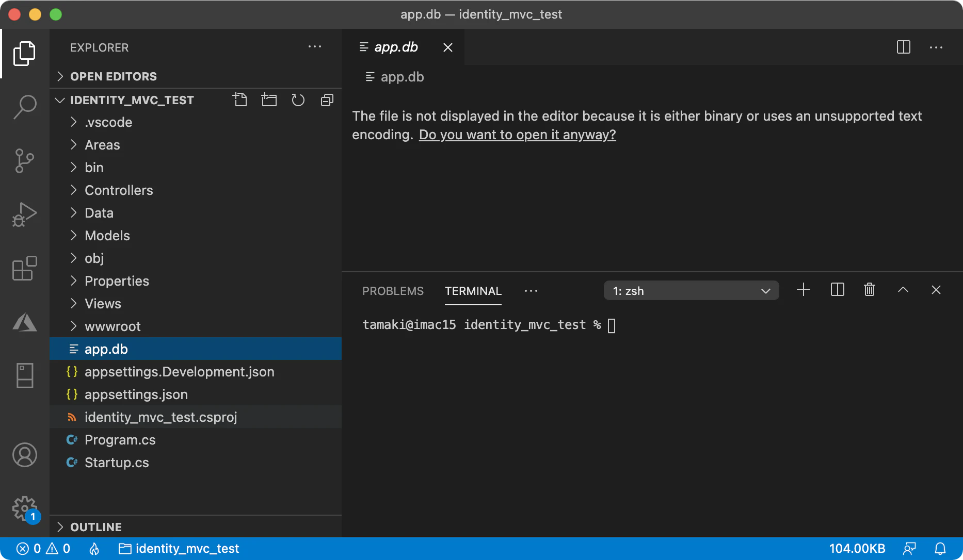Maximize terminal panel with the up chevron
Image resolution: width=963 pixels, height=560 pixels.
(903, 290)
